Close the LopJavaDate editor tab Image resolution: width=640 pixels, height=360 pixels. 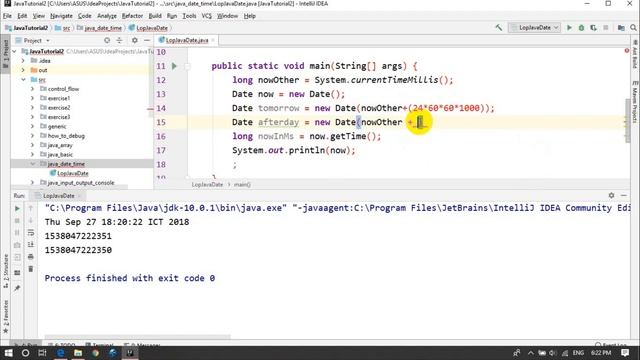pos(213,40)
